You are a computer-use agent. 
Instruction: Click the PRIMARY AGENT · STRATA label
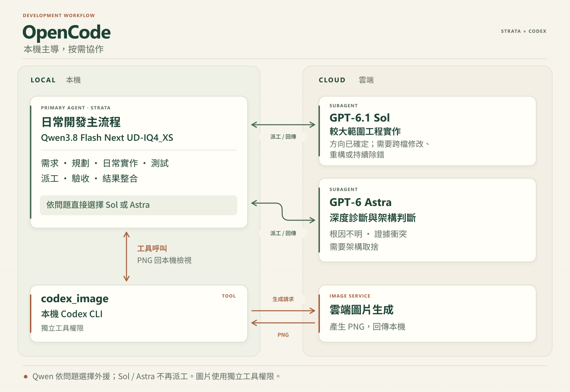pyautogui.click(x=76, y=108)
